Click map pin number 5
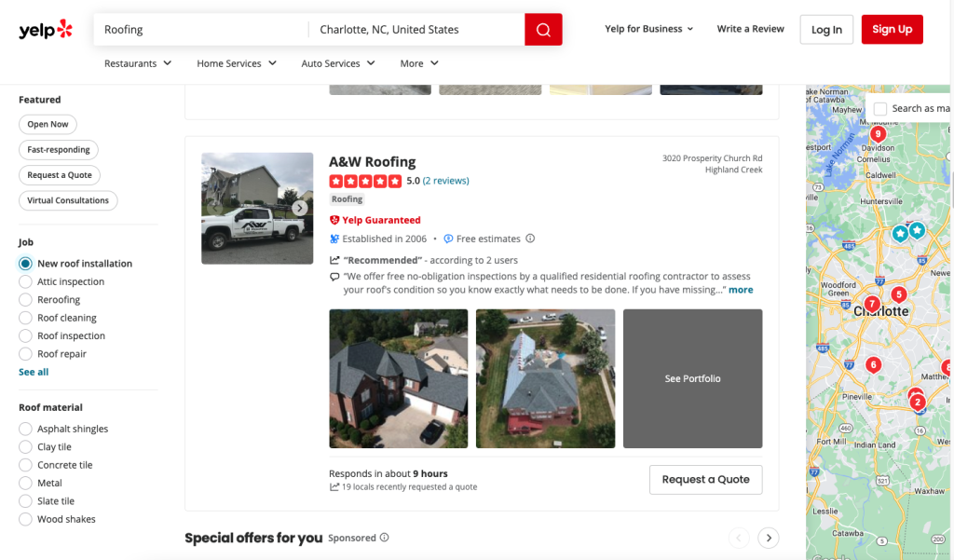This screenshot has width=954, height=560. click(899, 294)
